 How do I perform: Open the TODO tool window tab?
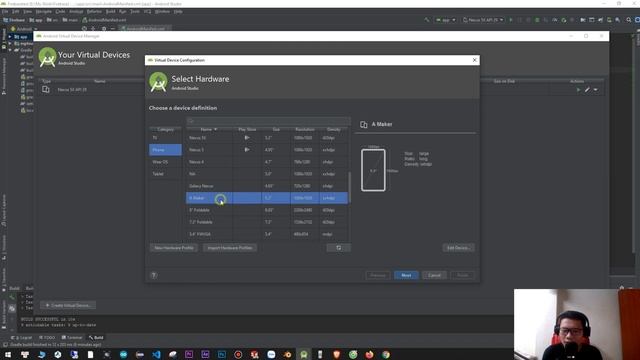point(47,338)
